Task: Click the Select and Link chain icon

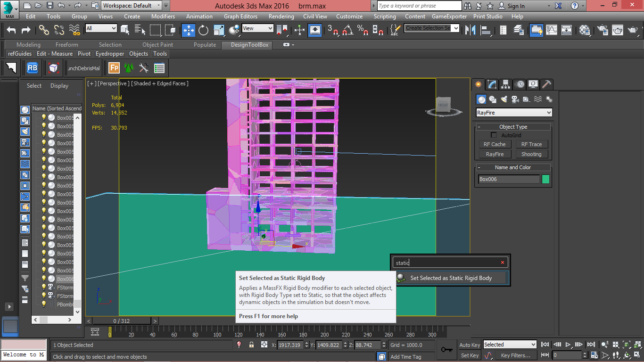Action: coord(44,30)
